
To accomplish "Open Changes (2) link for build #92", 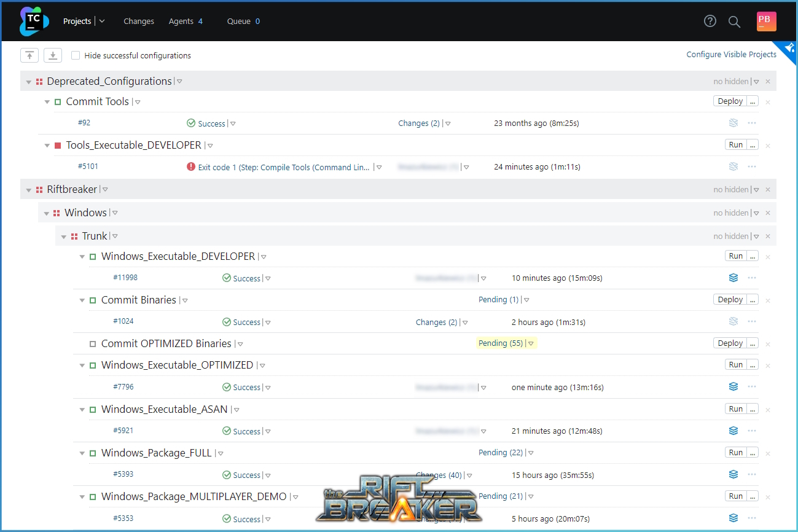I will click(x=419, y=123).
